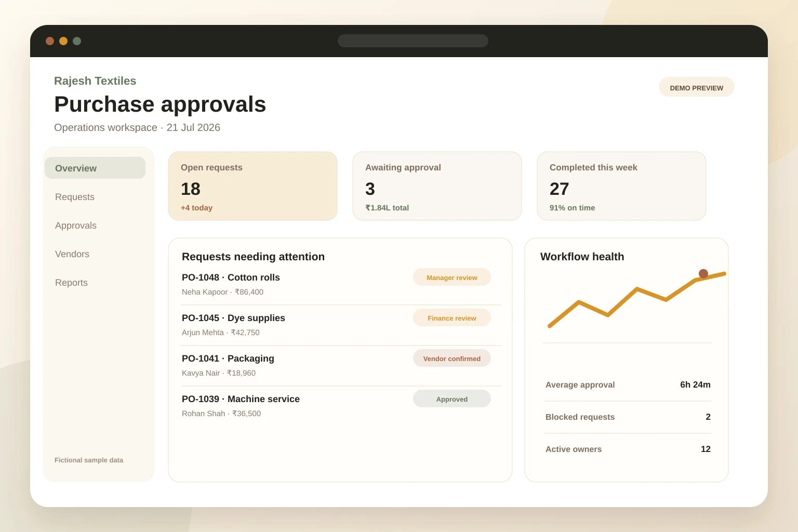The height and width of the screenshot is (532, 798).
Task: Click the Workflow health trend line
Action: pos(637,290)
